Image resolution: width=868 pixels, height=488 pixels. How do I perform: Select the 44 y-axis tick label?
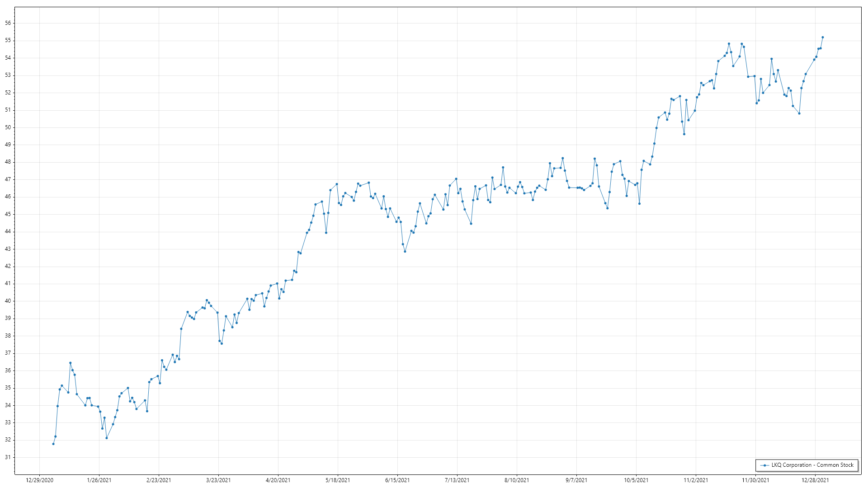[x=8, y=231]
